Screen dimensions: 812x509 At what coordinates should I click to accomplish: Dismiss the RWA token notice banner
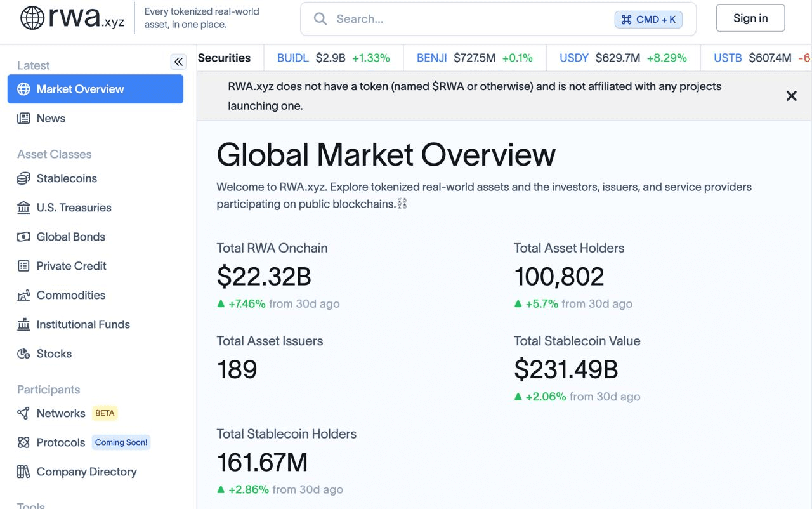[791, 96]
